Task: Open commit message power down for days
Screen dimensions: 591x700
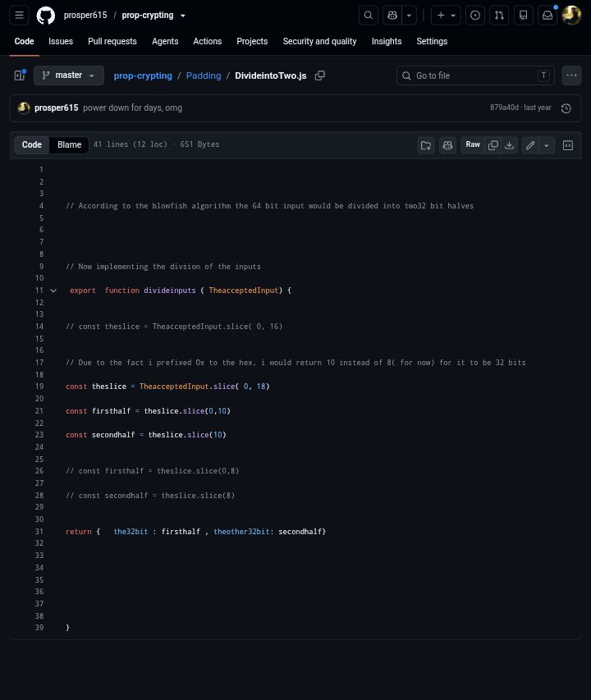Action: tap(133, 108)
